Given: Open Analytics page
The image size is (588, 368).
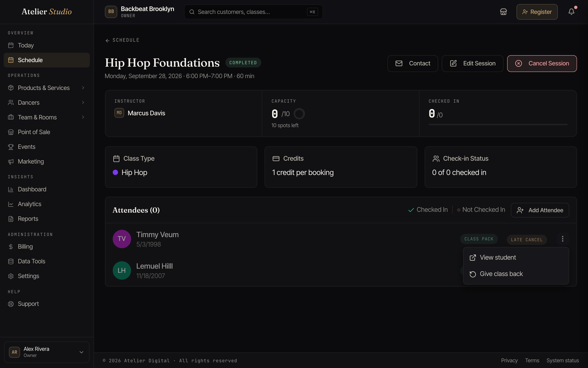Looking at the screenshot, I should (x=47, y=204).
